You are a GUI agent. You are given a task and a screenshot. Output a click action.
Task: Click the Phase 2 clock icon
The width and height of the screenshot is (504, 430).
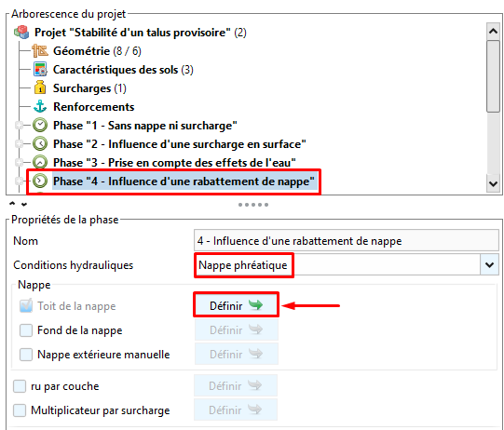tap(40, 143)
